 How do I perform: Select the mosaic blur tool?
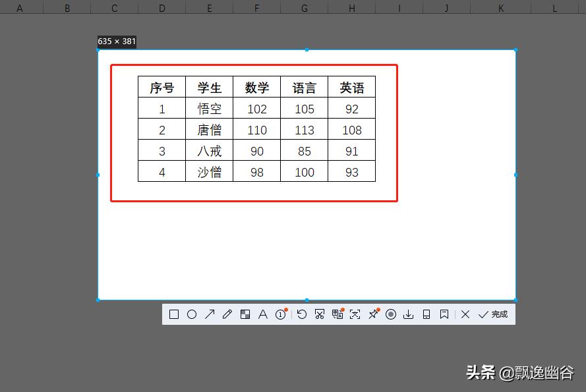click(245, 314)
